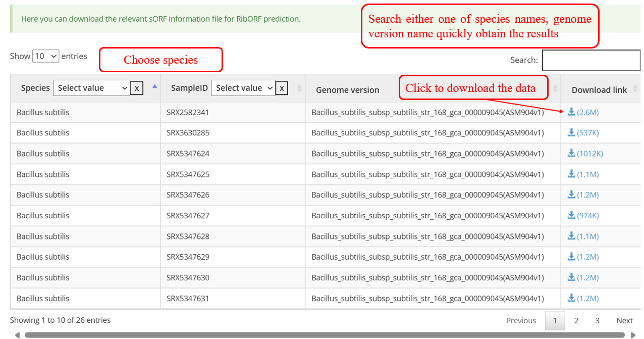This screenshot has width=644, height=339.
Task: Expand the Show entries count dropdown
Action: coord(45,56)
